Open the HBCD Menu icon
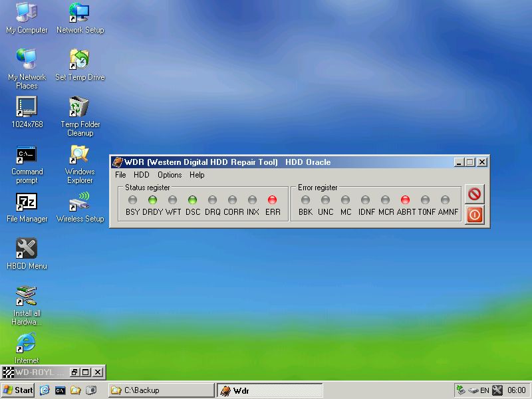The height and width of the screenshot is (399, 532). click(27, 254)
